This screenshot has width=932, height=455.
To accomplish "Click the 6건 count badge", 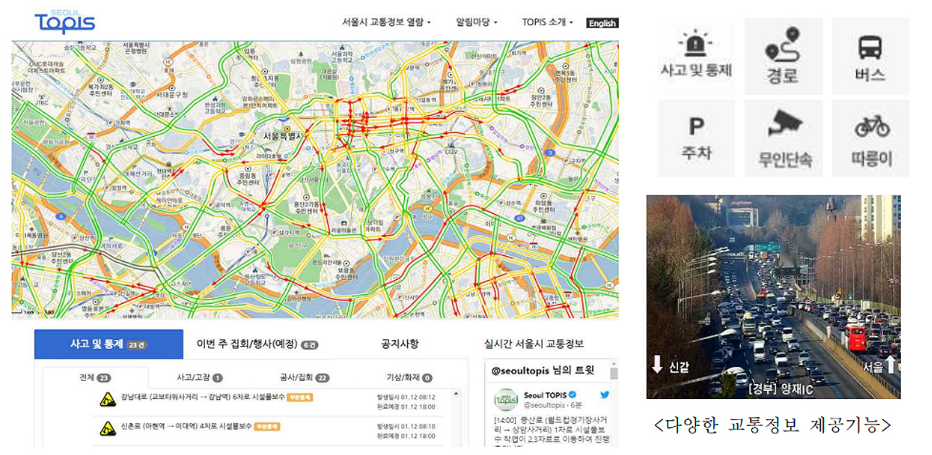I will coord(310,345).
